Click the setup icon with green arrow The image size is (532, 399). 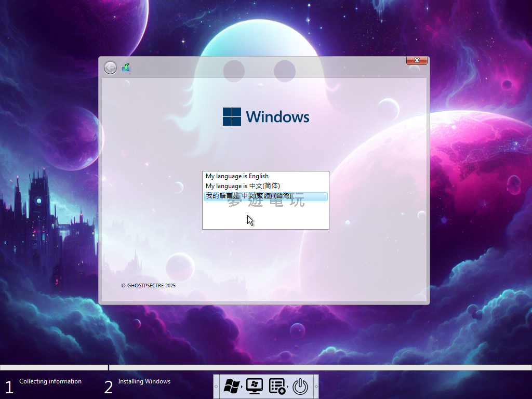(126, 68)
